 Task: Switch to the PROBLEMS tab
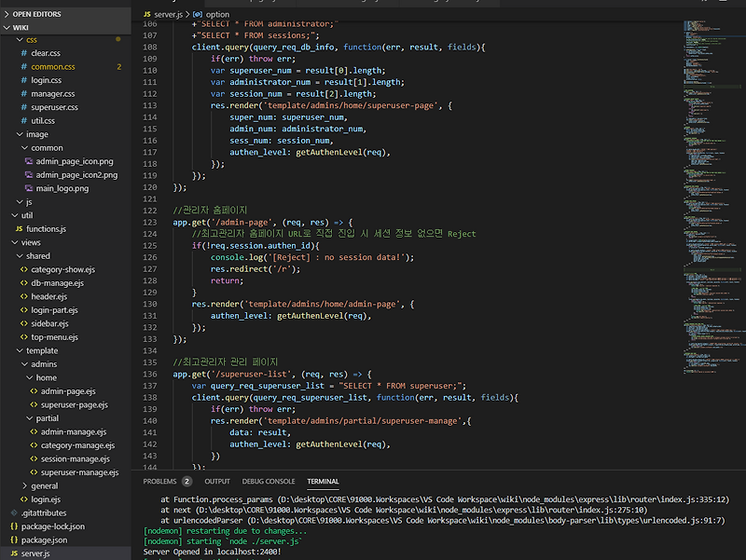(x=159, y=482)
